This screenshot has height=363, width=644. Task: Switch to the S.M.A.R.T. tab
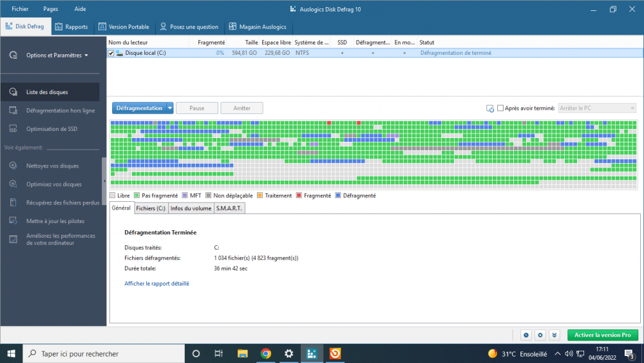pos(229,208)
